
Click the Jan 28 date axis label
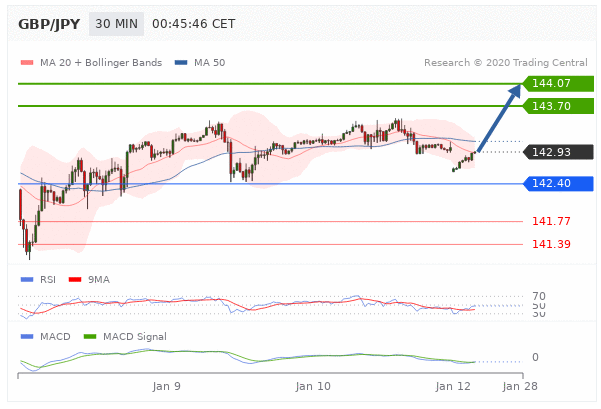point(520,386)
